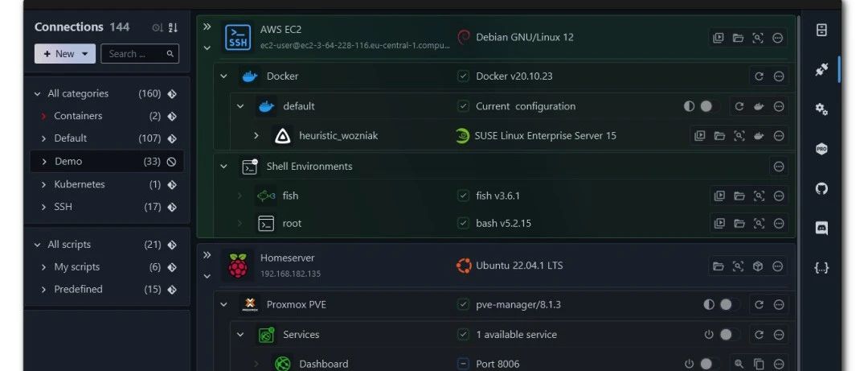868x371 pixels.
Task: Refresh the Docker v20.10.23 row
Action: (x=759, y=76)
